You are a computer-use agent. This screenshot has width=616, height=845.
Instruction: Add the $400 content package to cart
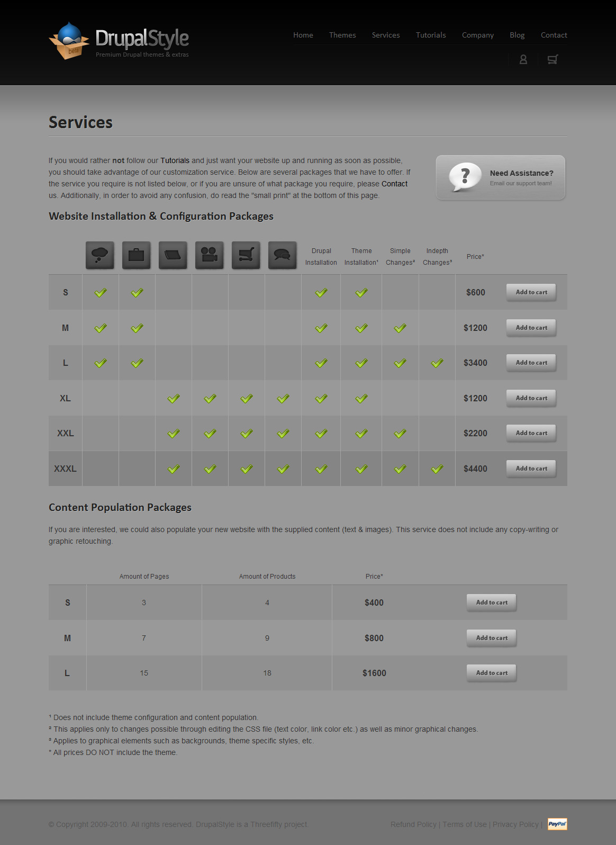[492, 603]
